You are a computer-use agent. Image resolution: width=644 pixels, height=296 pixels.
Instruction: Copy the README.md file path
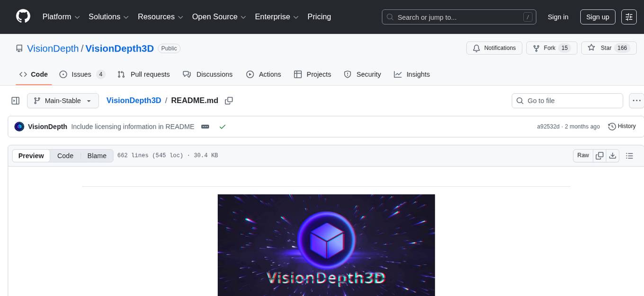[229, 101]
